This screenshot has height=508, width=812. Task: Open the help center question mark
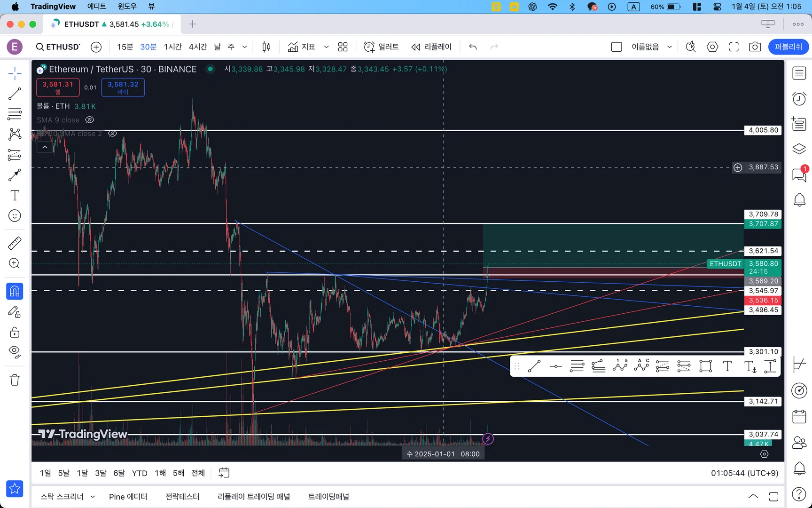coord(799,494)
